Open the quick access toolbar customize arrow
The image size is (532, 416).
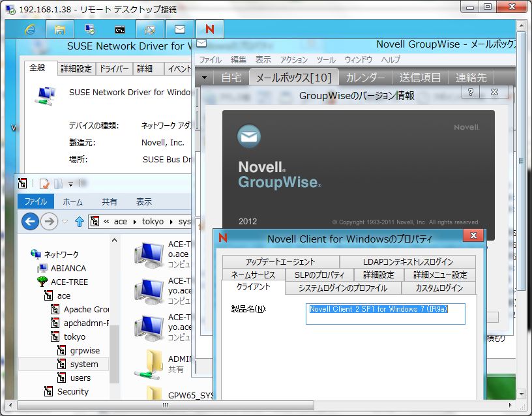pyautogui.click(x=70, y=185)
